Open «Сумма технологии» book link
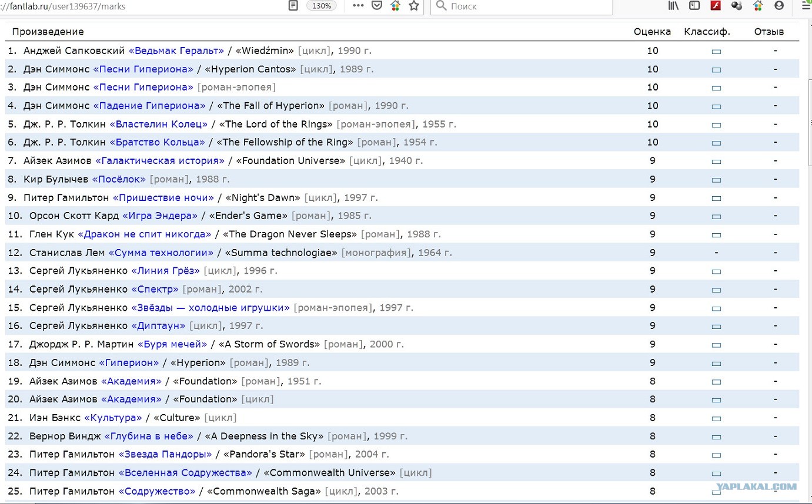The width and height of the screenshot is (812, 504). (161, 253)
